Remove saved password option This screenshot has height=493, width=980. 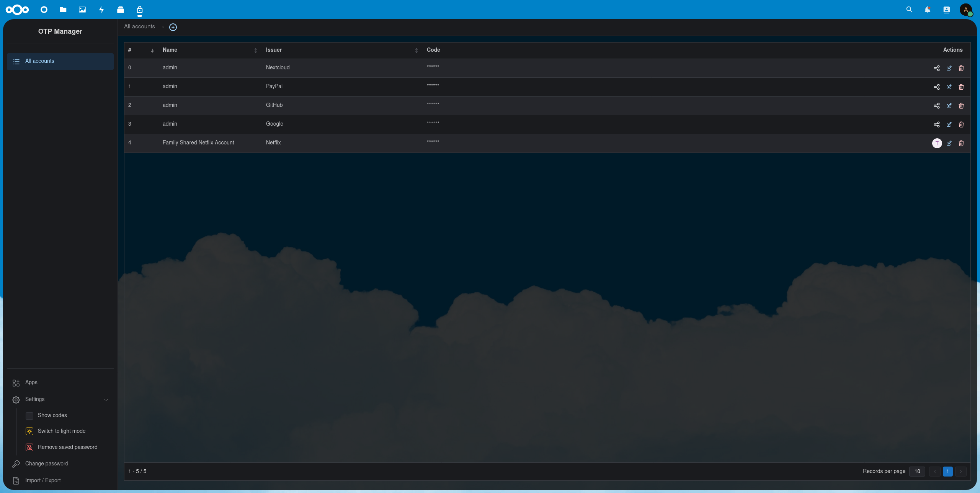coord(67,447)
